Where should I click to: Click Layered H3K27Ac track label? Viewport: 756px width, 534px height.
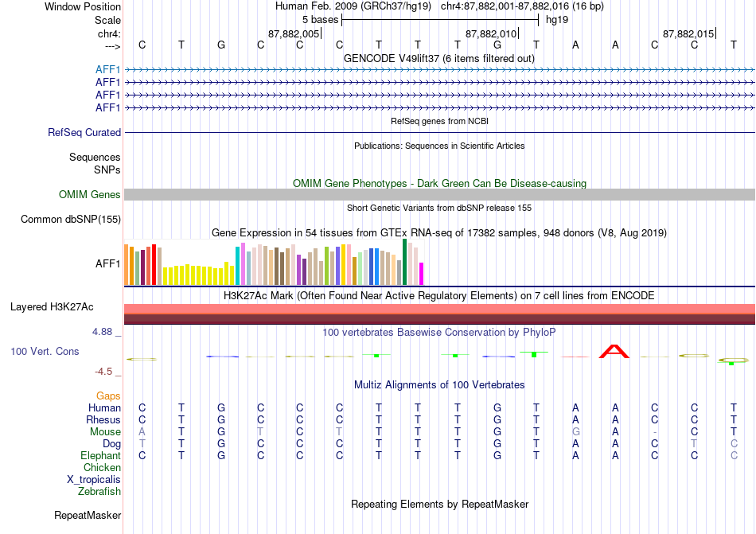click(52, 307)
